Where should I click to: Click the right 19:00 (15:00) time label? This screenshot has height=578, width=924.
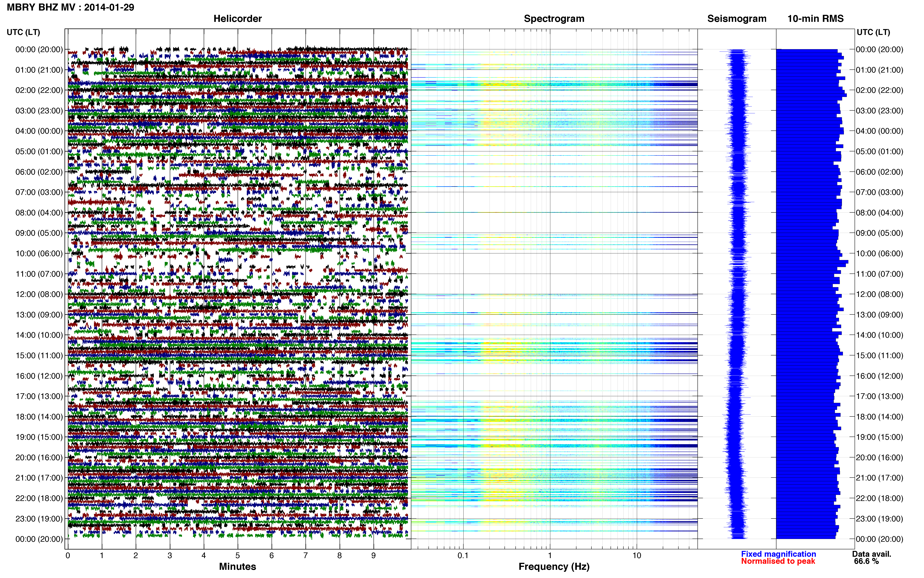pyautogui.click(x=879, y=437)
